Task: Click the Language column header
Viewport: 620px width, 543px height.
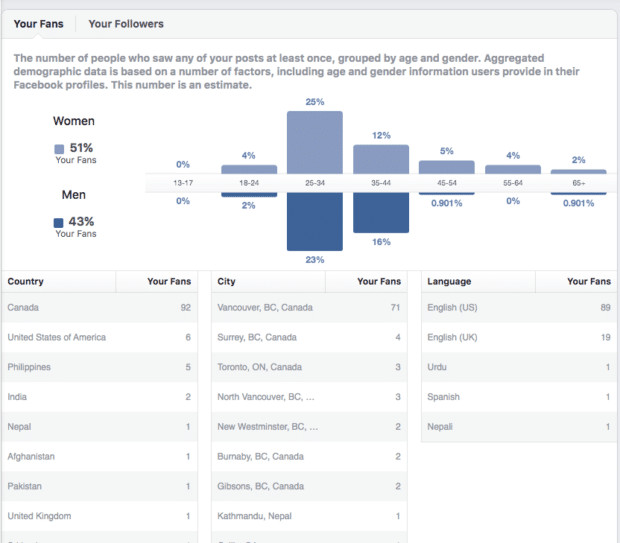Action: pyautogui.click(x=449, y=282)
